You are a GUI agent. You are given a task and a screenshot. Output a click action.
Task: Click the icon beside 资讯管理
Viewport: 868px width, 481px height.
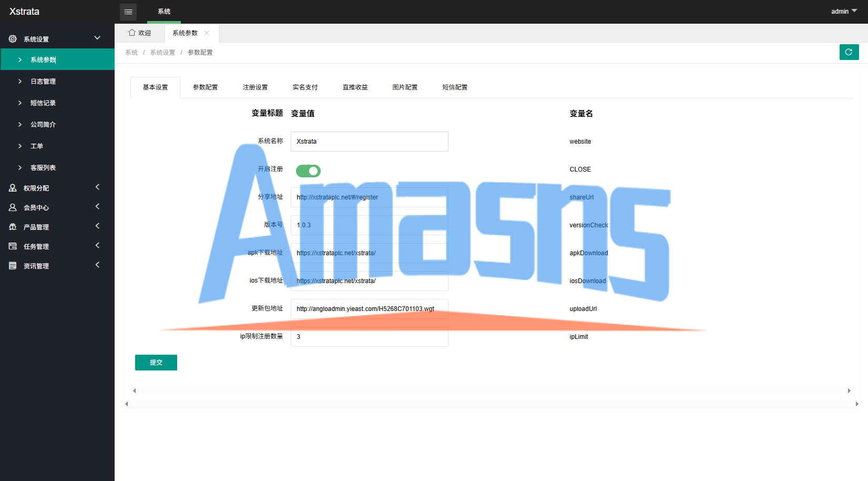pyautogui.click(x=13, y=266)
